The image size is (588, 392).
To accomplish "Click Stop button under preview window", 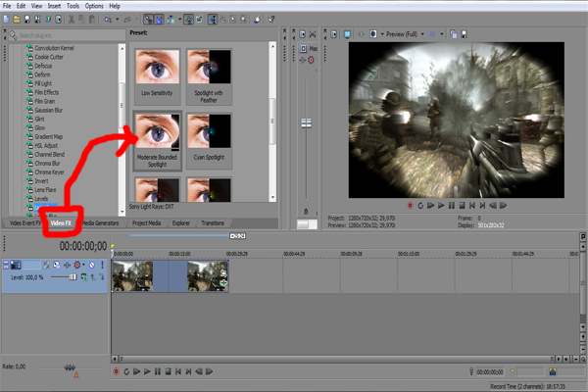I will coord(462,206).
